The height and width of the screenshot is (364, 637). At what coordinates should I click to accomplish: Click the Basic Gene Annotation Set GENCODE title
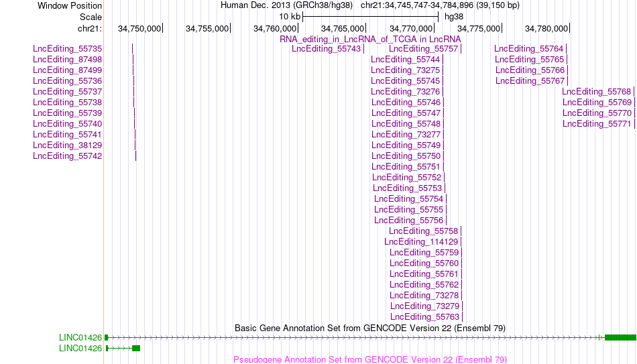tap(370, 328)
